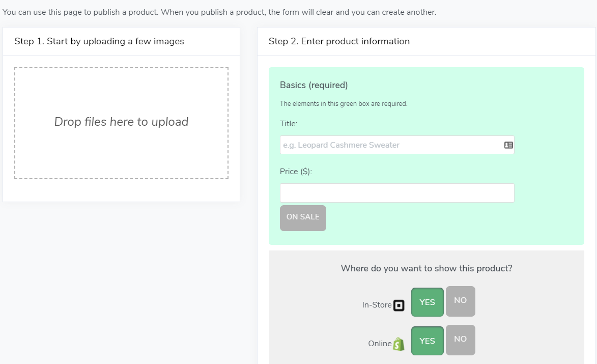This screenshot has height=364, width=597.
Task: Open the file upload drop zone
Action: pos(121,123)
